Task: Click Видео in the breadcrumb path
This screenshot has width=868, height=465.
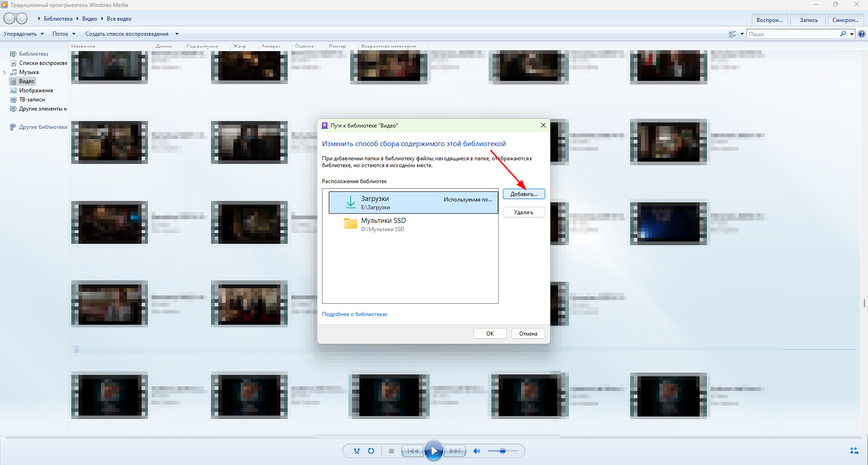Action: coord(90,19)
